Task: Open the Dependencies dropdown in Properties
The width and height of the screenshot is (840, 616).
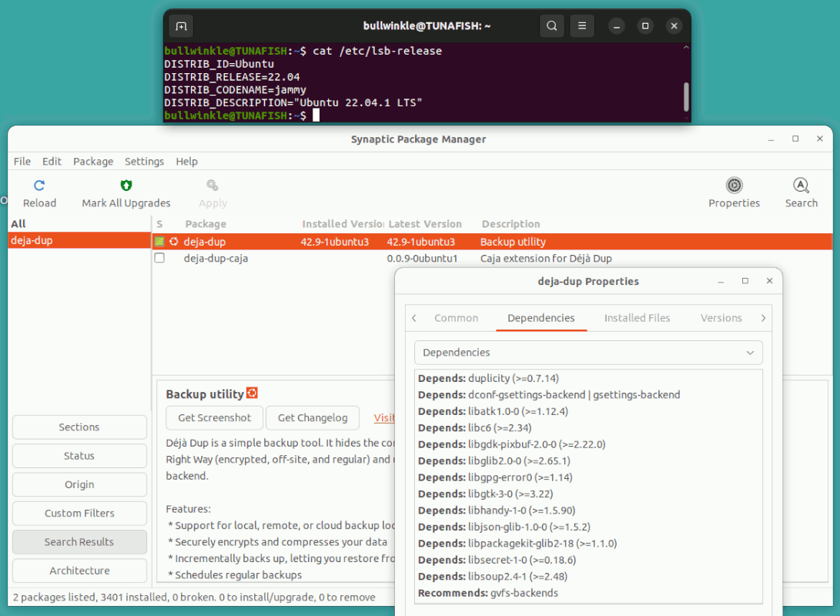Action: pos(588,353)
